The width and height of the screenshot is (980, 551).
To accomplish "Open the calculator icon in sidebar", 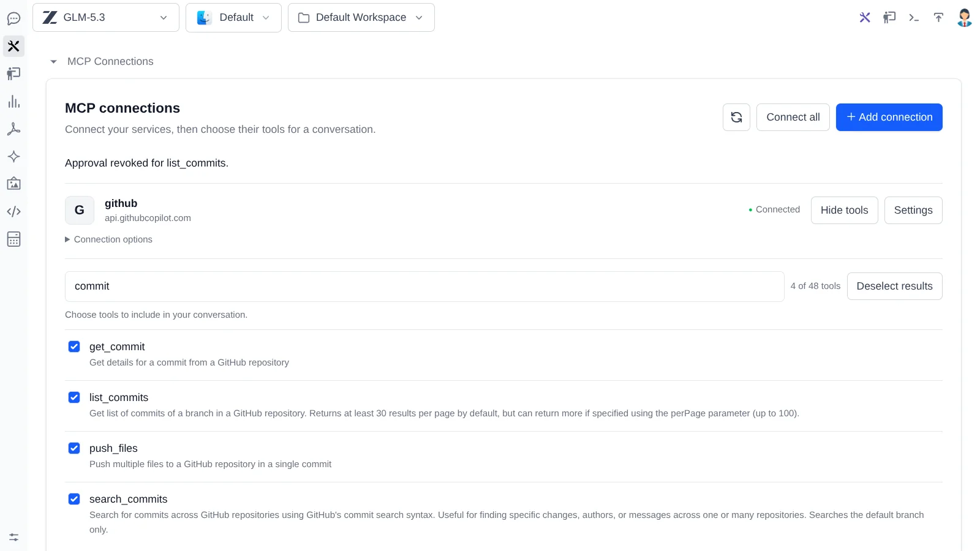I will coord(13,239).
